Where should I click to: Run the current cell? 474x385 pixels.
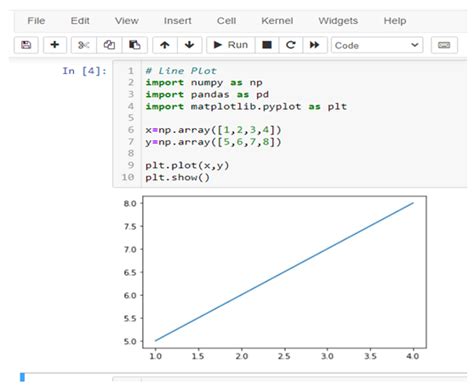231,45
